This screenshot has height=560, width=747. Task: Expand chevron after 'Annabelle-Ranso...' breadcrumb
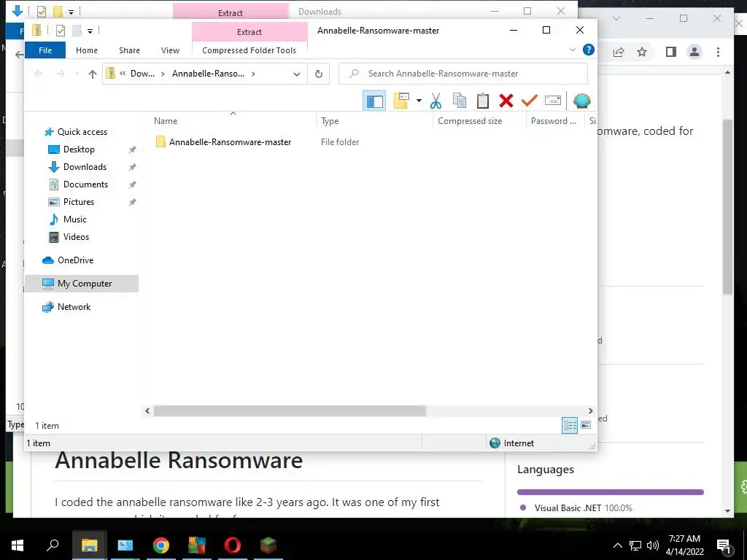click(x=253, y=74)
